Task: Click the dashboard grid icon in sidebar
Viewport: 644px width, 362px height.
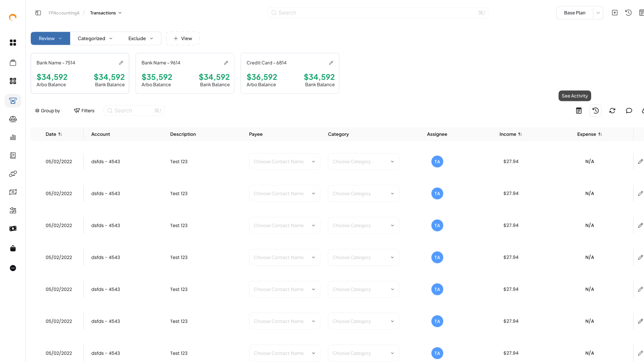Action: (x=13, y=43)
